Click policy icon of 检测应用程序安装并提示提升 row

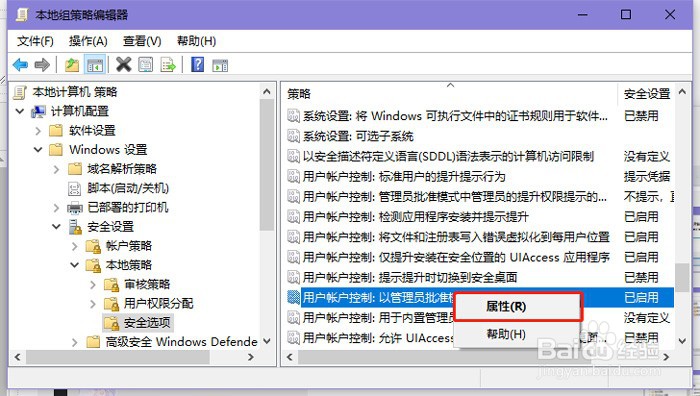tap(293, 217)
